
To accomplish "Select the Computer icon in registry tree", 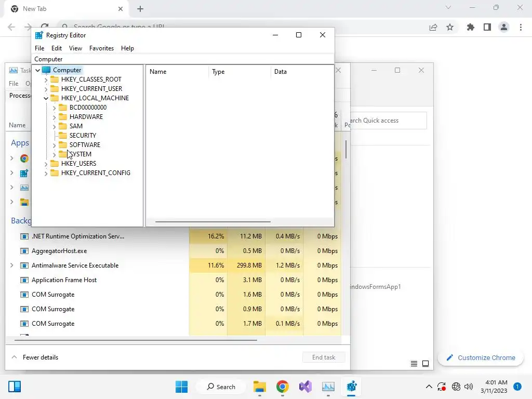I will [x=46, y=70].
